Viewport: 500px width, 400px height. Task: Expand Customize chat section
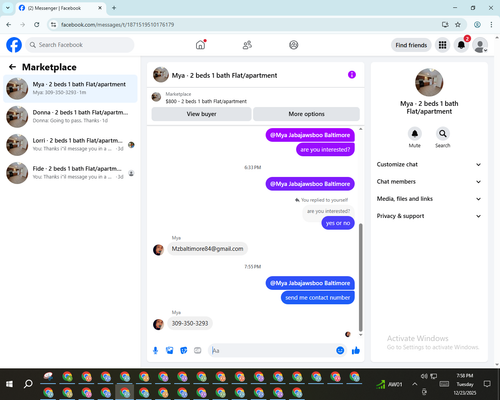pos(429,164)
